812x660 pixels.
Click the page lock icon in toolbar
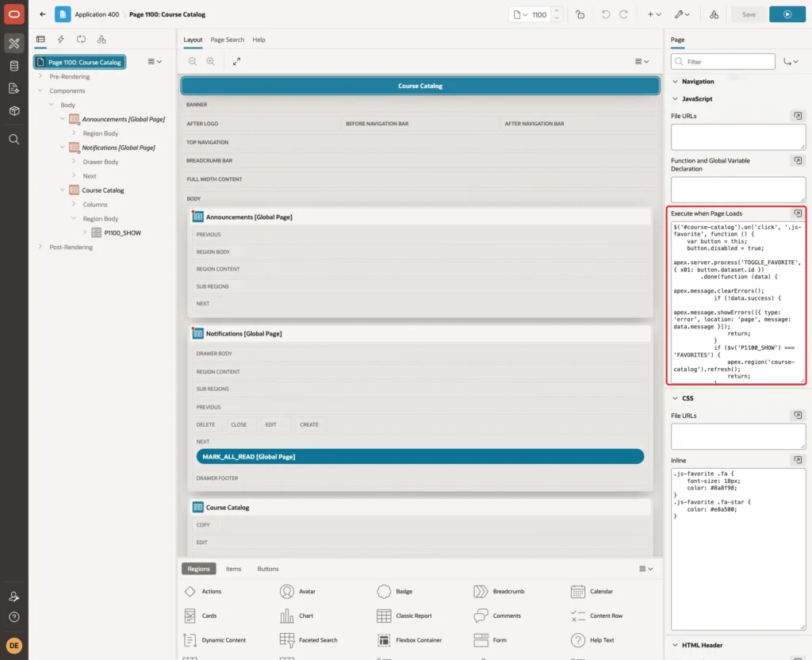coord(580,14)
